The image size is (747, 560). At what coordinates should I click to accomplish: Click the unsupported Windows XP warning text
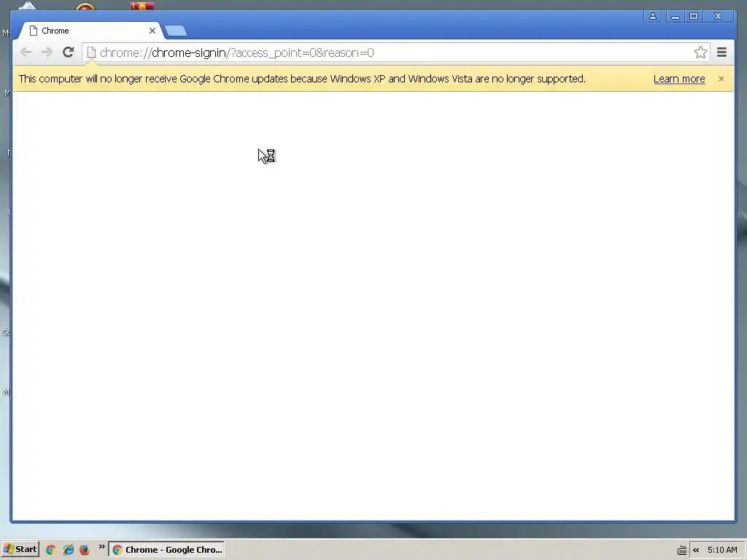click(x=302, y=79)
